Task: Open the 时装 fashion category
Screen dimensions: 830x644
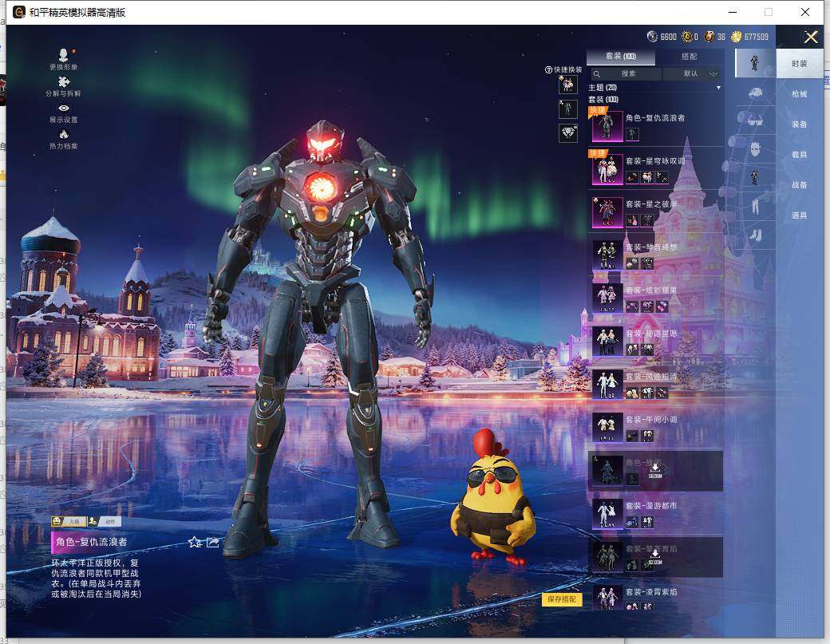Action: point(800,64)
